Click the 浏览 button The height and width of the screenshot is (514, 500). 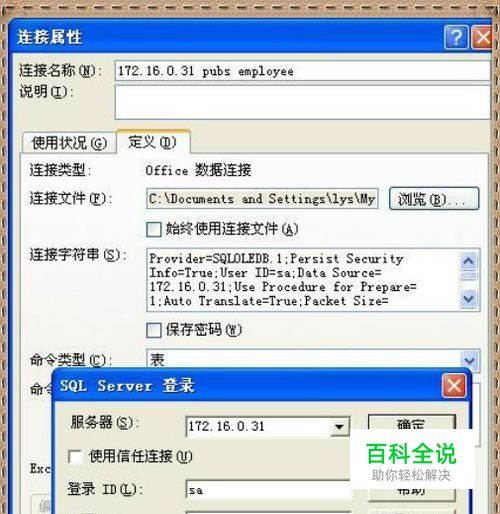(x=434, y=199)
